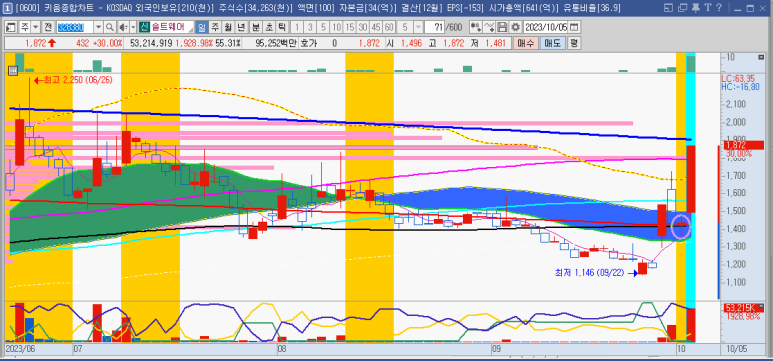The width and height of the screenshot is (773, 361).
Task: Expand the stock code history dropdown
Action: (x=98, y=27)
